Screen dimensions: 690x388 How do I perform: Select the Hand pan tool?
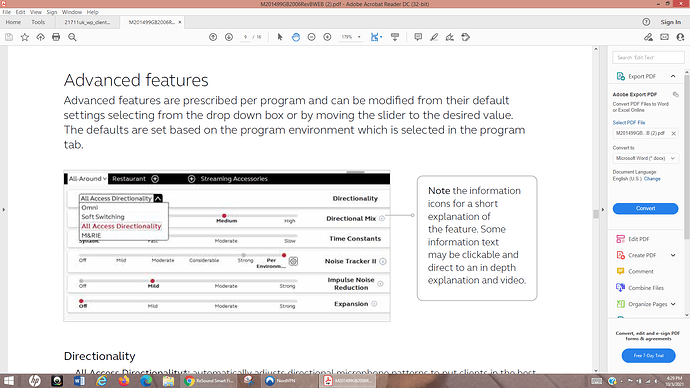296,37
